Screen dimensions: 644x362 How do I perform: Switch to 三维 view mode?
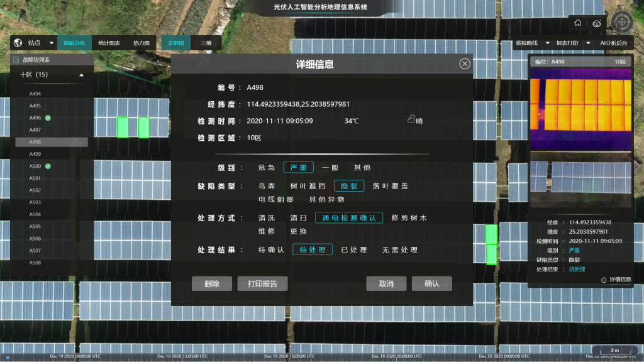pyautogui.click(x=206, y=43)
